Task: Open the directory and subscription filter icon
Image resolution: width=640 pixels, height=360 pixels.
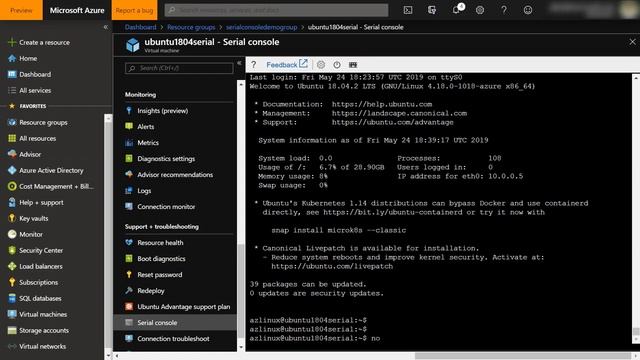Action: click(x=432, y=10)
